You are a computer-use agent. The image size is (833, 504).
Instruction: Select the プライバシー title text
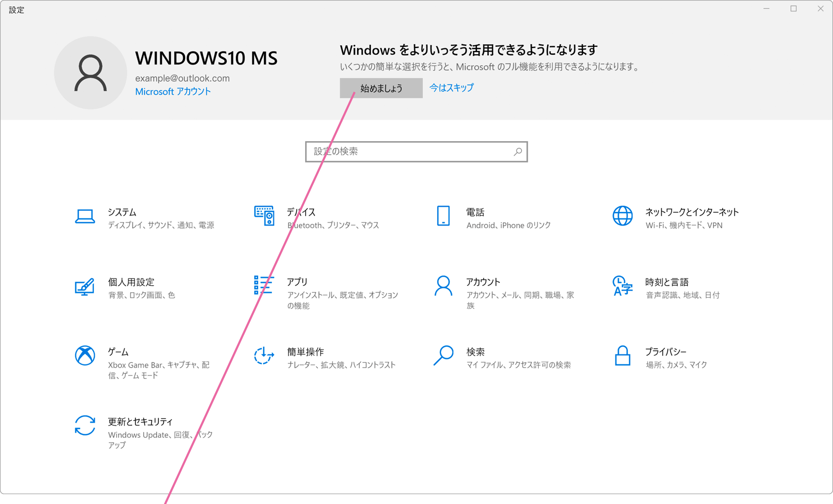pos(666,352)
